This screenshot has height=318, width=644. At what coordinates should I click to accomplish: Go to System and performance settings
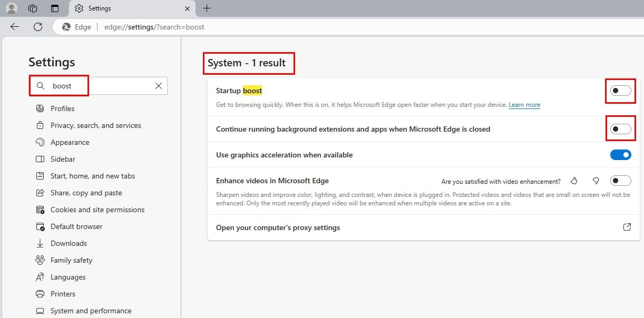tap(91, 311)
